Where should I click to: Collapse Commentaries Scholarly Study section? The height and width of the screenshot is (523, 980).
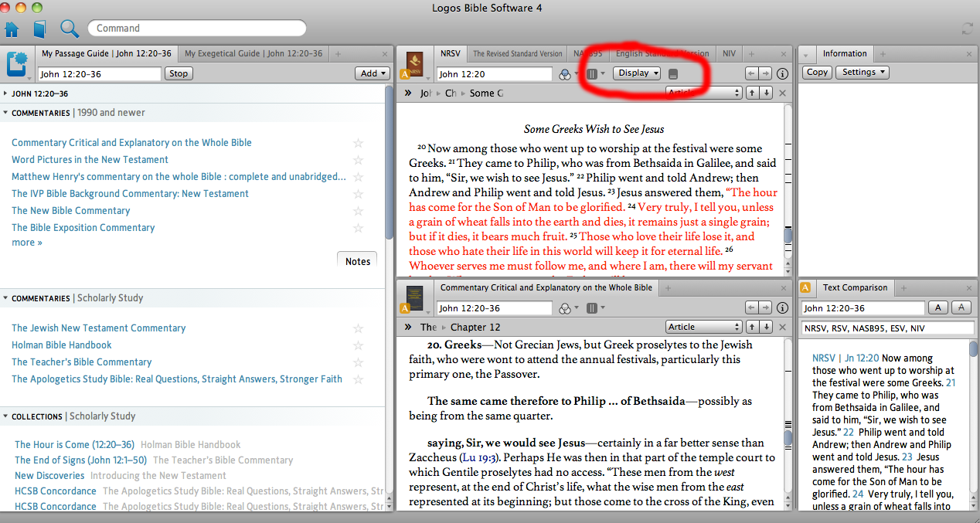(x=5, y=298)
